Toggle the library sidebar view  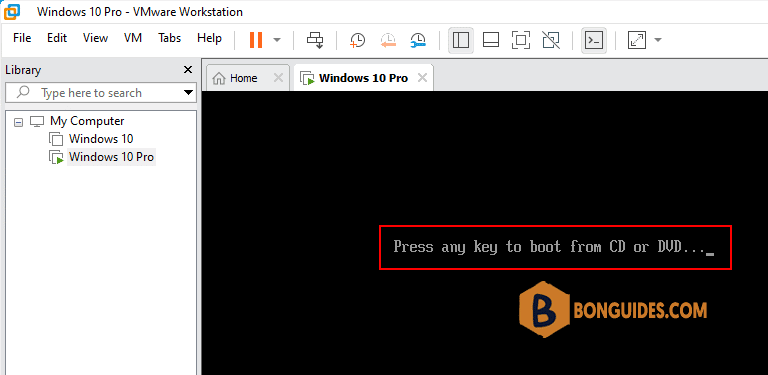(461, 40)
